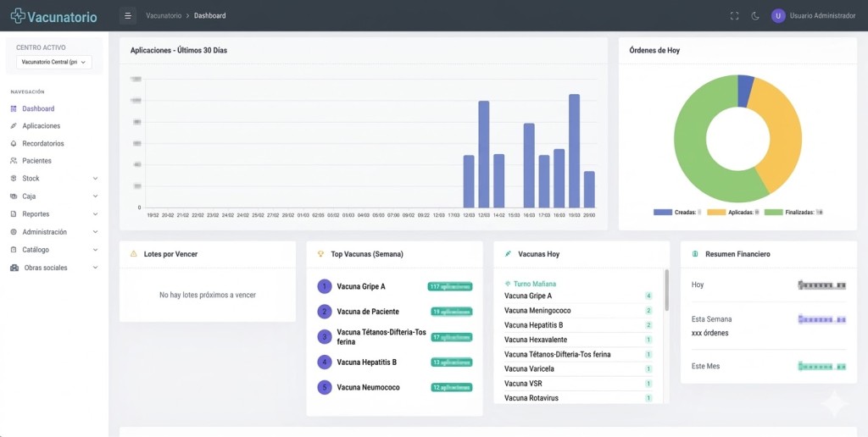Click the Obras sociales sidebar icon

coord(14,268)
